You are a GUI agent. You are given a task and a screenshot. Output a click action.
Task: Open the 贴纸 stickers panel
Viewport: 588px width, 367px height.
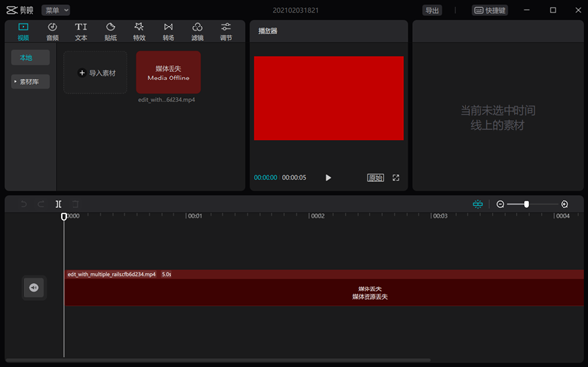click(110, 31)
